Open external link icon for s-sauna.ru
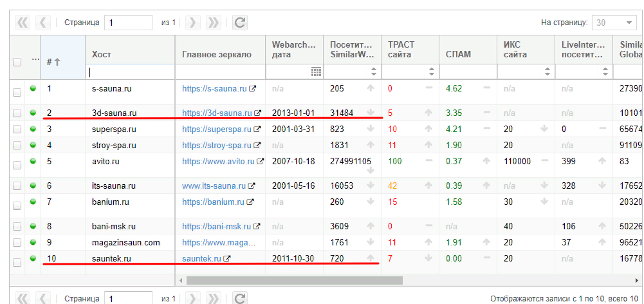Screen dimensions: 644x304 (x=253, y=88)
